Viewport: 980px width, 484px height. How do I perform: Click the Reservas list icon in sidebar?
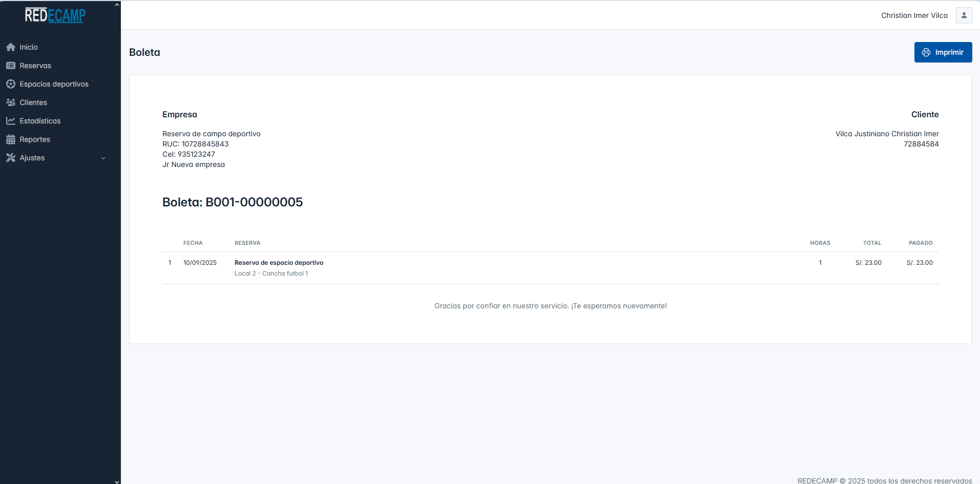pyautogui.click(x=11, y=66)
